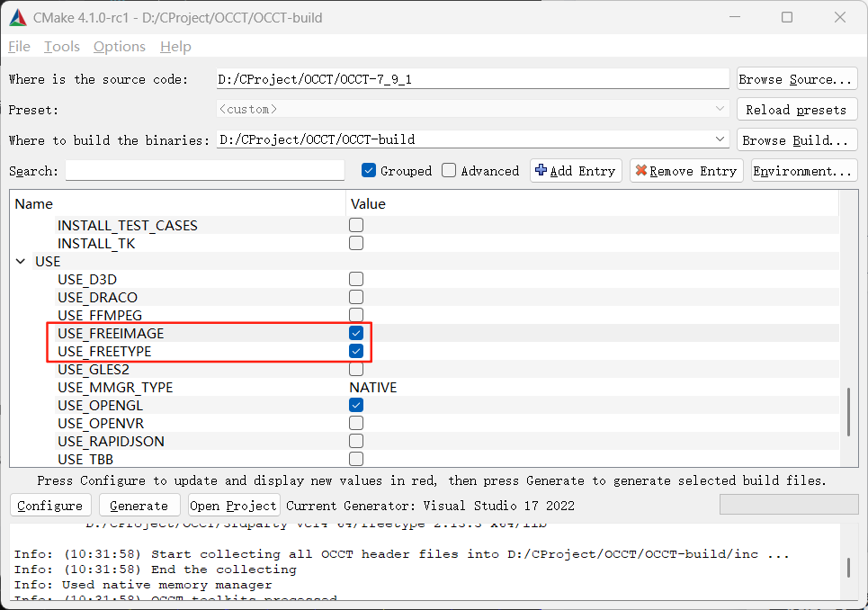Enable the USE_TBB checkbox
868x610 pixels.
tap(356, 459)
